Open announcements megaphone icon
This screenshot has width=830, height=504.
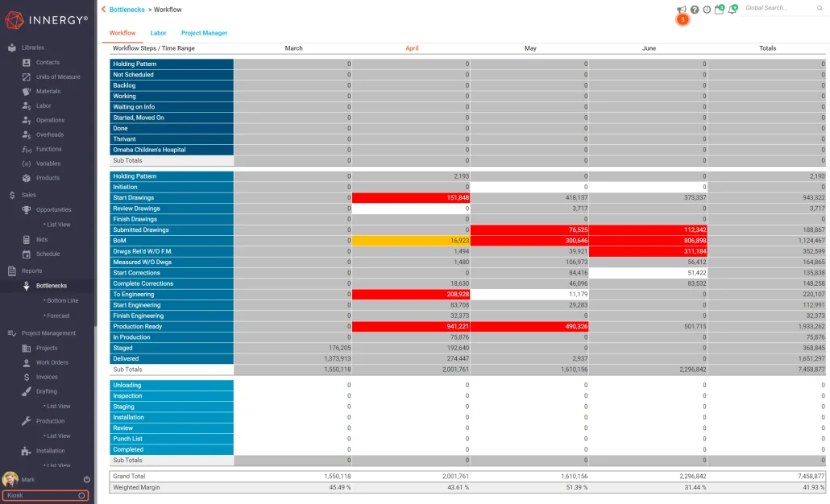(x=681, y=10)
